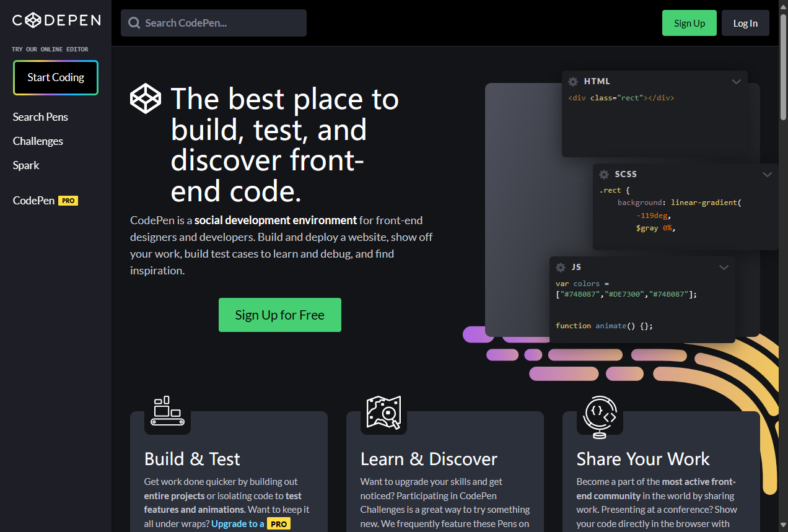Click the conveyor icon above Build & Test
Screen dimensions: 788x532
pos(167,409)
